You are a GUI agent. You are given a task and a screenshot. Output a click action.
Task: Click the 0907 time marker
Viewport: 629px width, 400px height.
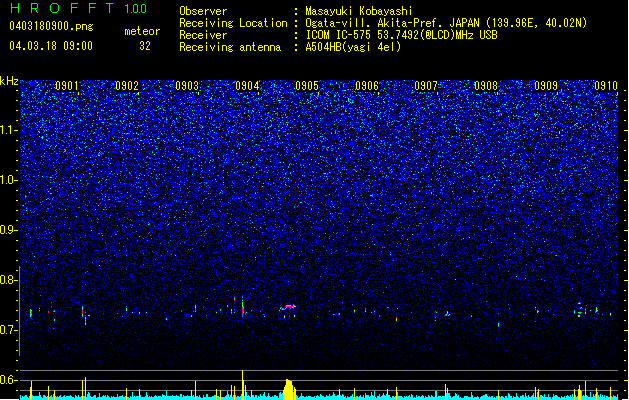pyautogui.click(x=426, y=86)
